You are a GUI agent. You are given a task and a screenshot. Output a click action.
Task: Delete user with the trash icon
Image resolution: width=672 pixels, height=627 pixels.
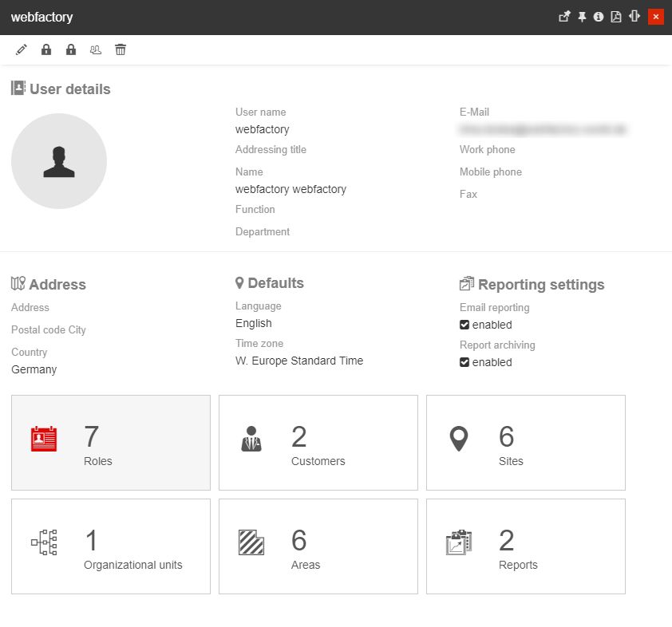[121, 50]
